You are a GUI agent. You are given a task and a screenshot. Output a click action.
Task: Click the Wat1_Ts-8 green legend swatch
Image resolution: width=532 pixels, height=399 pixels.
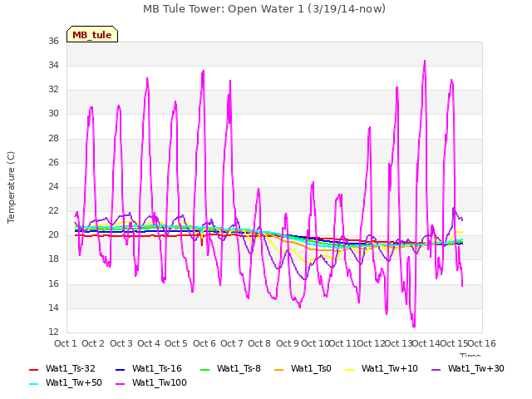(205, 369)
